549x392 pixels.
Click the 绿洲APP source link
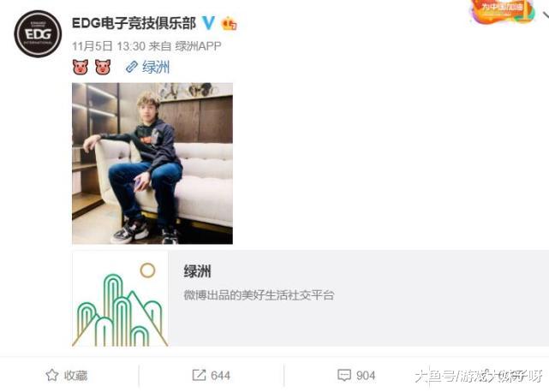[x=198, y=46]
